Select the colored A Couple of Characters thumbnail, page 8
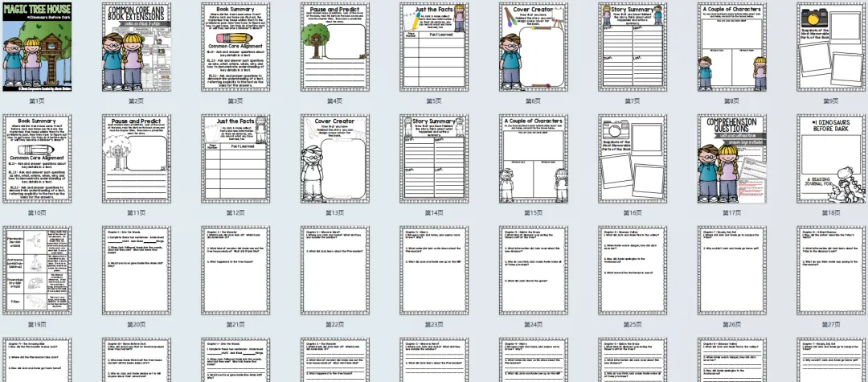 (x=732, y=47)
